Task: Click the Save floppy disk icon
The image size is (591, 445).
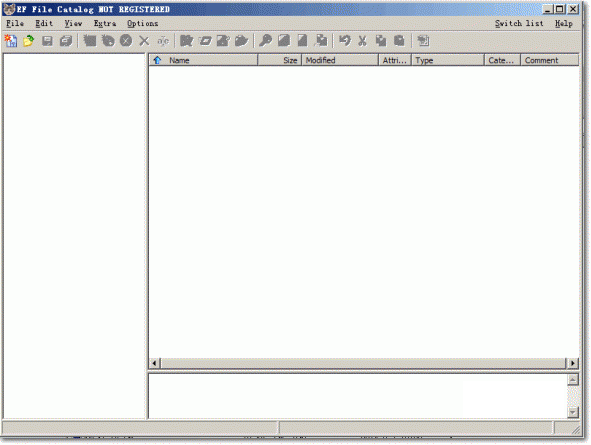Action: (47, 40)
